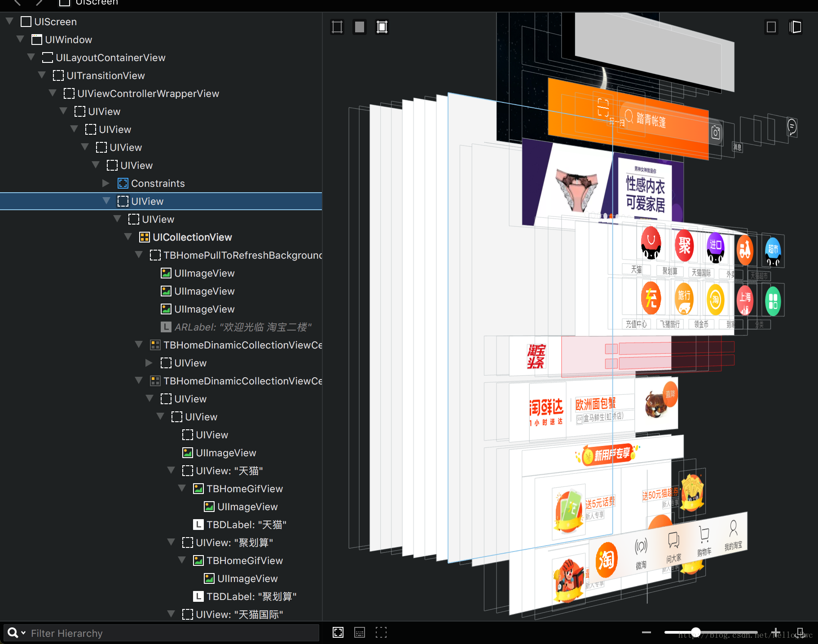Select the TBDLabel: "天猫" row
The width and height of the screenshot is (818, 644).
[161, 525]
